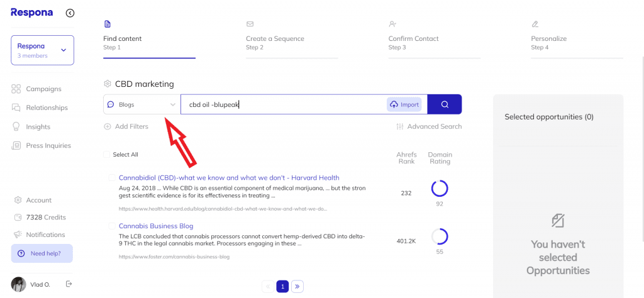View 7328 Credits balance
This screenshot has height=298, width=644.
click(46, 217)
